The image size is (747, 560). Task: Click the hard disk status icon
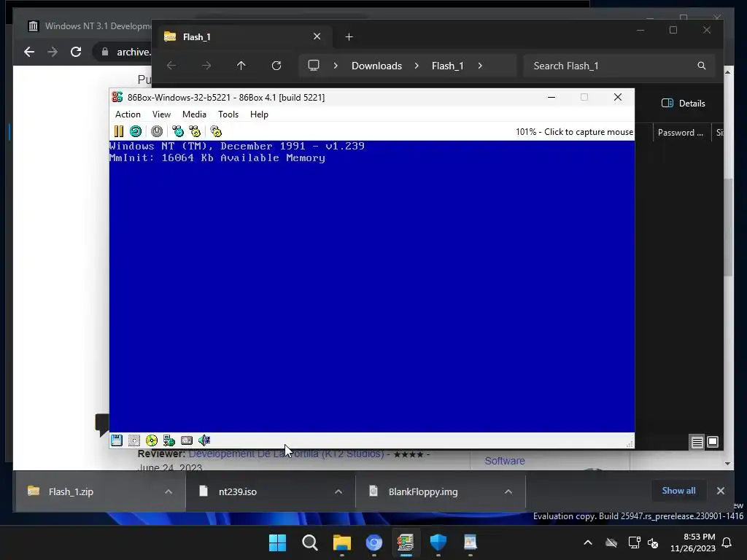tap(187, 440)
